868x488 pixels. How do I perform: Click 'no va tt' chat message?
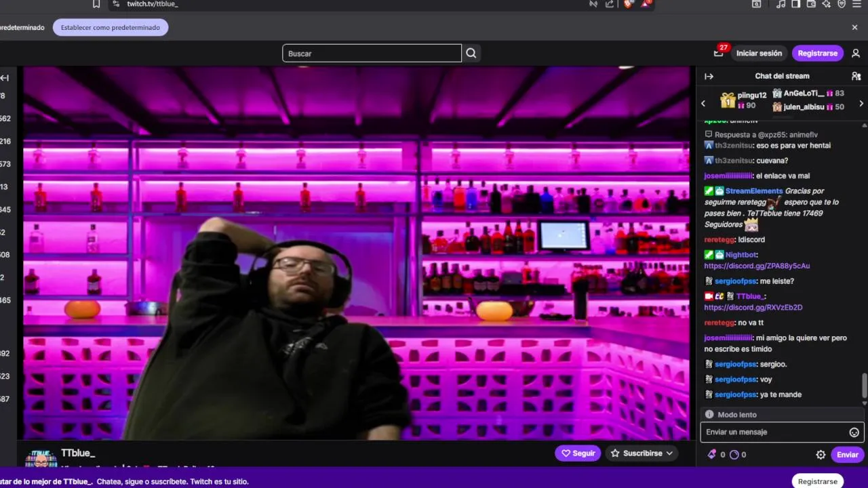tap(751, 323)
